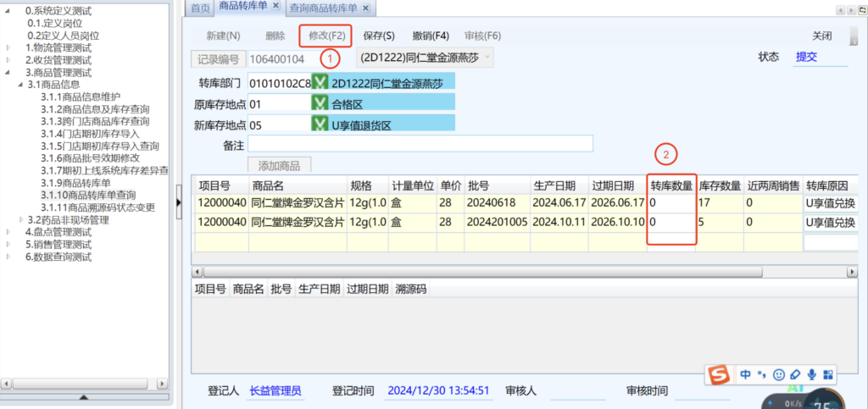868x409 pixels.
Task: Toggle the 中 Chinese/English input mode icon
Action: [746, 375]
